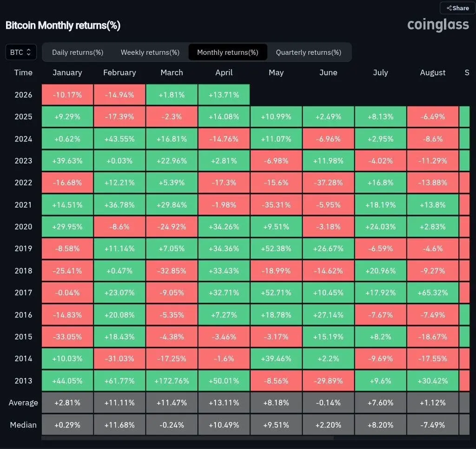Viewport: 476px width, 449px height.
Task: Click the Share button
Action: coord(457,8)
